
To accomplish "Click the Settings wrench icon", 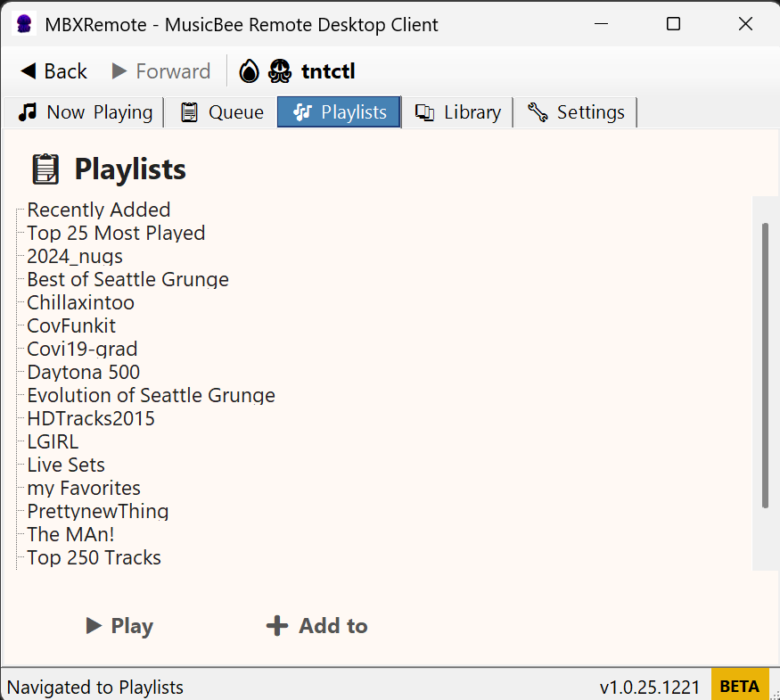I will pos(537,111).
